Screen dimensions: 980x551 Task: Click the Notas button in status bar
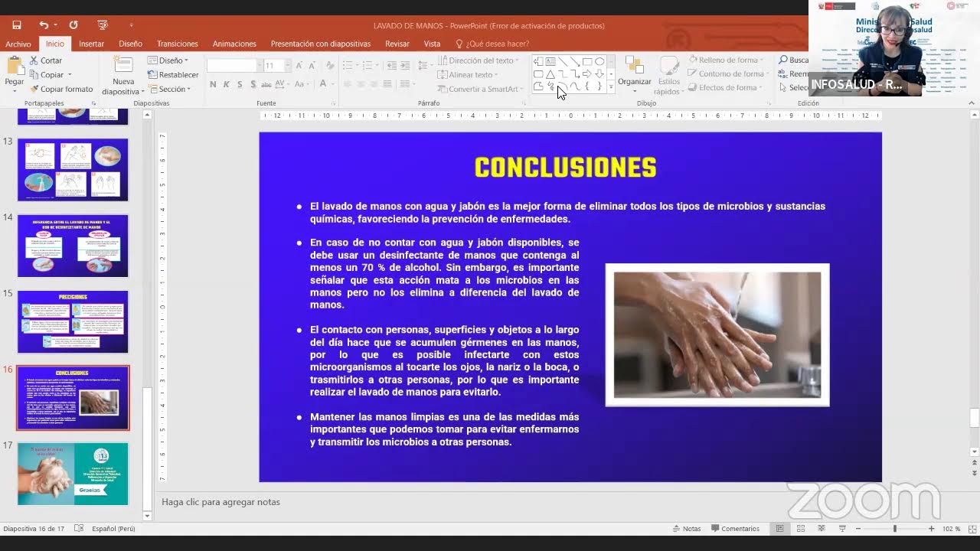tap(687, 529)
